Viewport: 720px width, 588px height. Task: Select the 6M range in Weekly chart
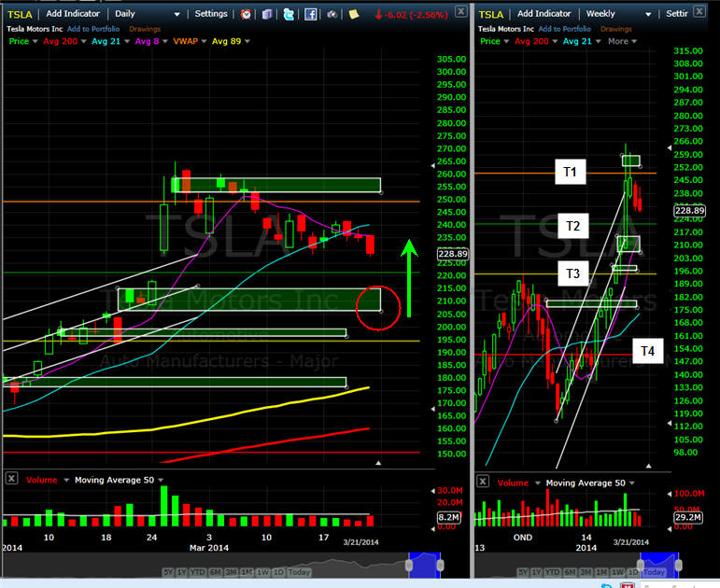click(x=570, y=572)
